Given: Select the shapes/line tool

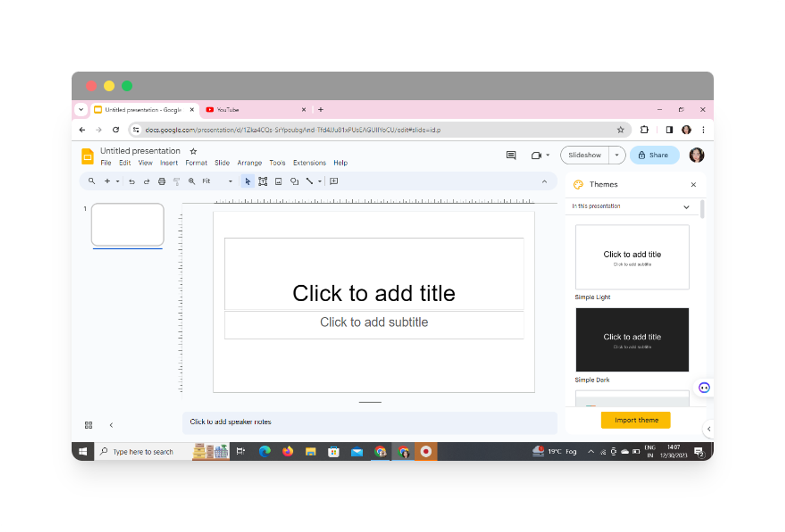Looking at the screenshot, I should (x=309, y=181).
